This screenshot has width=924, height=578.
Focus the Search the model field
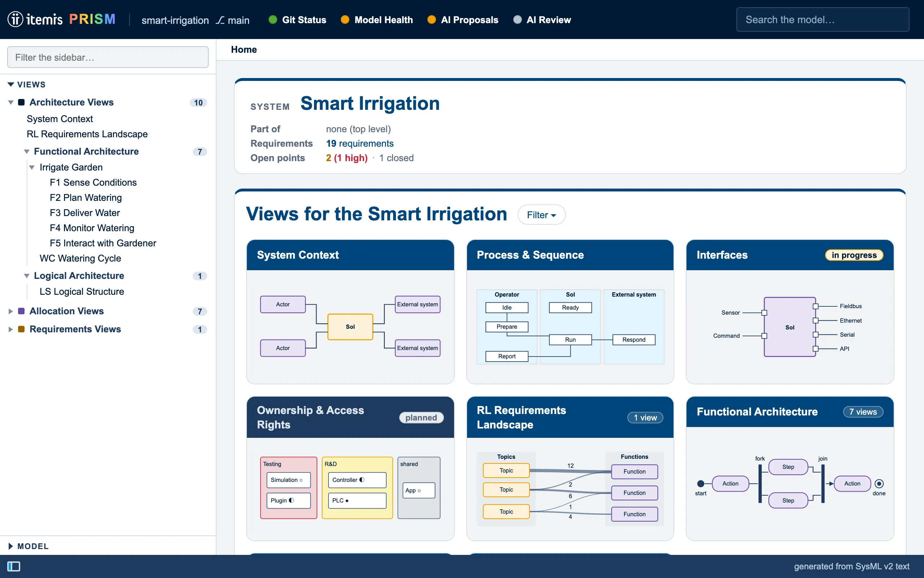coord(822,20)
